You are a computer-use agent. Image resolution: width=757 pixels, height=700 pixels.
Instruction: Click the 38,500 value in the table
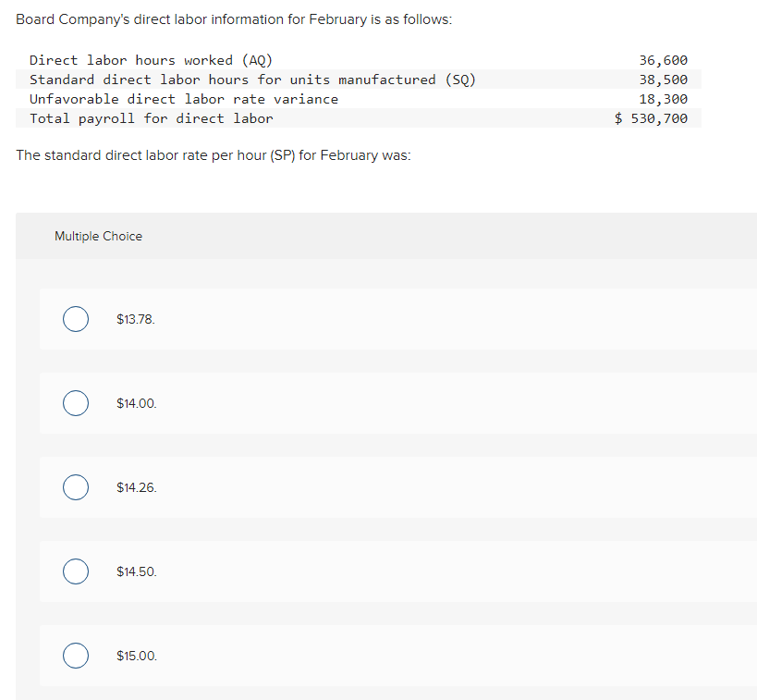(x=664, y=80)
